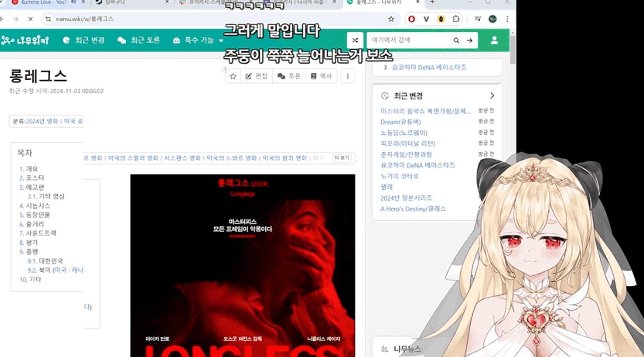This screenshot has height=357, width=644.
Task: Open recent change 노가미 코타로
Action: click(x=399, y=176)
